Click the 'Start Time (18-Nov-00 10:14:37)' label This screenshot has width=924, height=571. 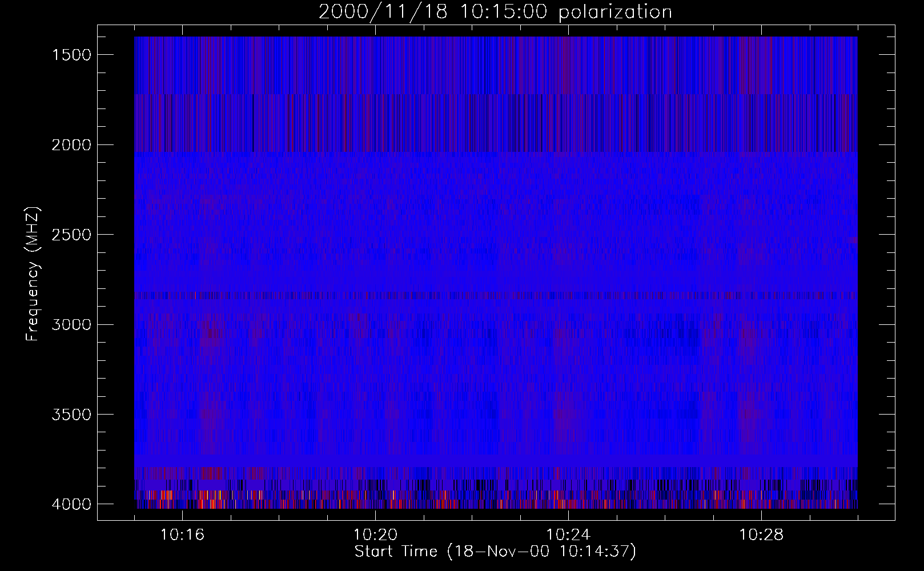[x=495, y=552]
